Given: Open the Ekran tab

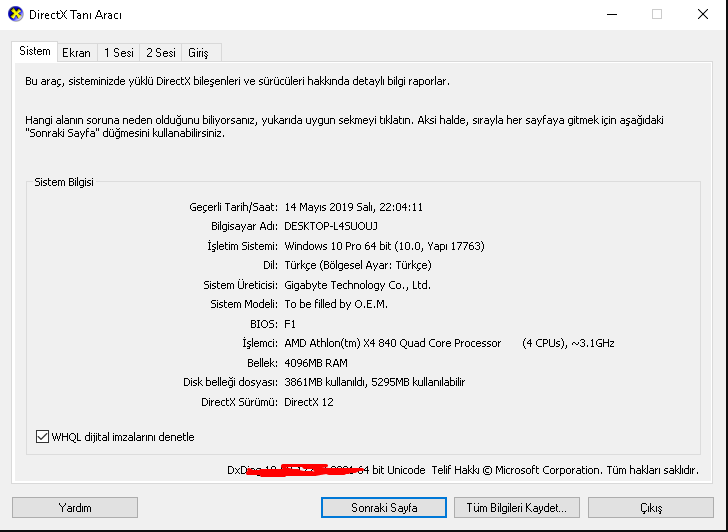Looking at the screenshot, I should 77,52.
